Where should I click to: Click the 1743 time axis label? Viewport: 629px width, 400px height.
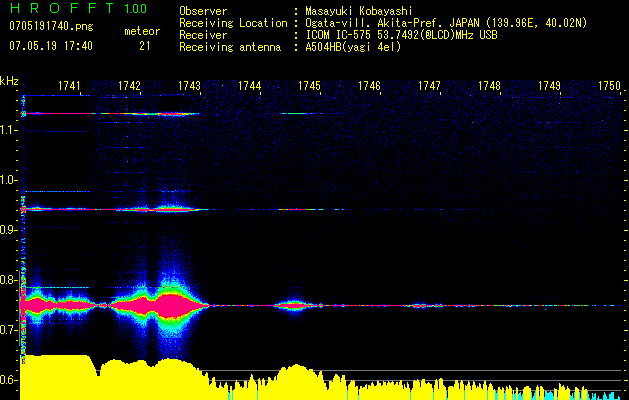[189, 85]
